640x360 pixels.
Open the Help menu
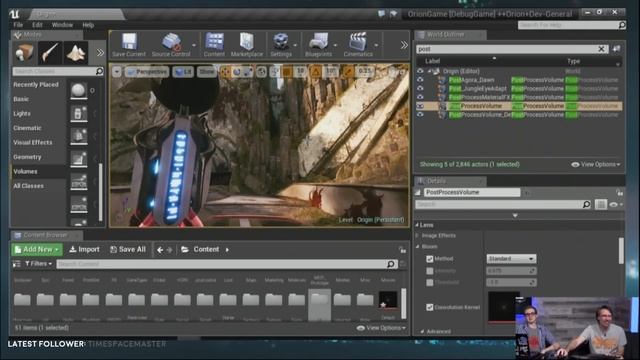[88, 25]
